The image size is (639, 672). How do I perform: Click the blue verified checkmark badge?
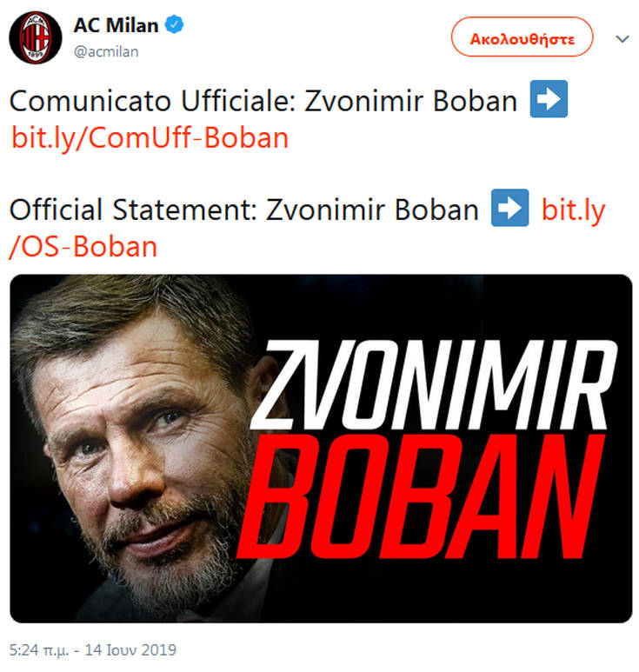pyautogui.click(x=176, y=25)
